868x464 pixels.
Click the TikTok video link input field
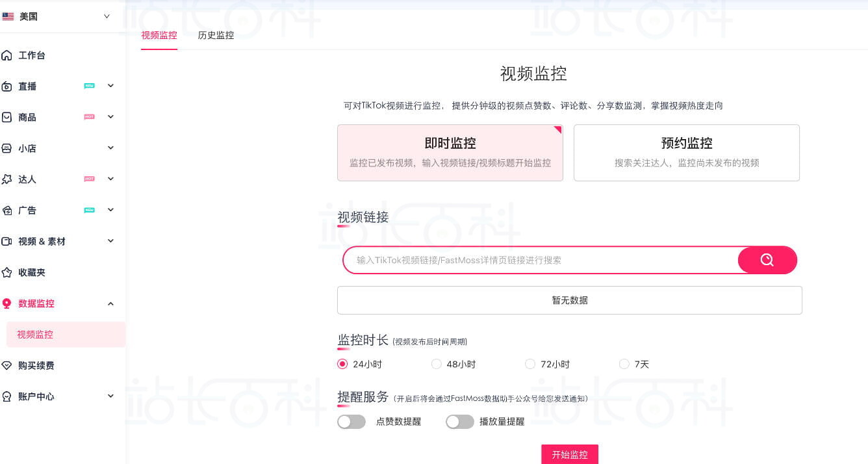pos(541,260)
